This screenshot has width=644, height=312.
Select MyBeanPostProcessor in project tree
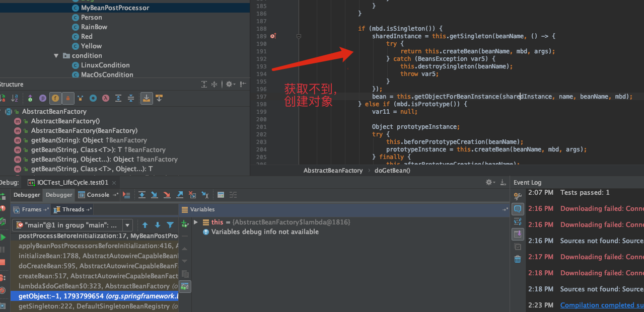[115, 8]
